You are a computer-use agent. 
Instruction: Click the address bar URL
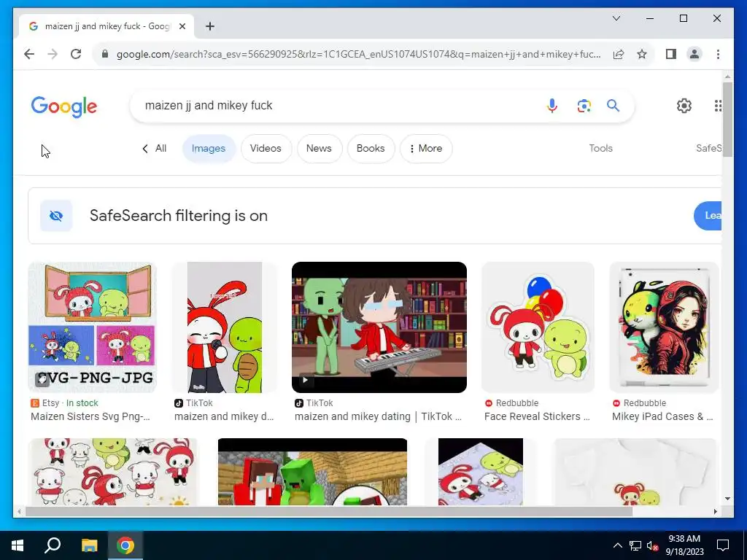(x=358, y=54)
